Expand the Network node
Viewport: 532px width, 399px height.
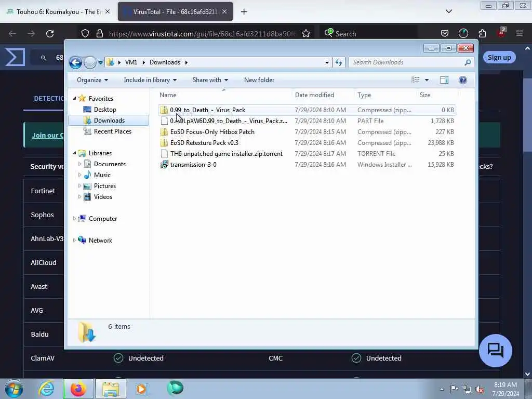tap(74, 241)
